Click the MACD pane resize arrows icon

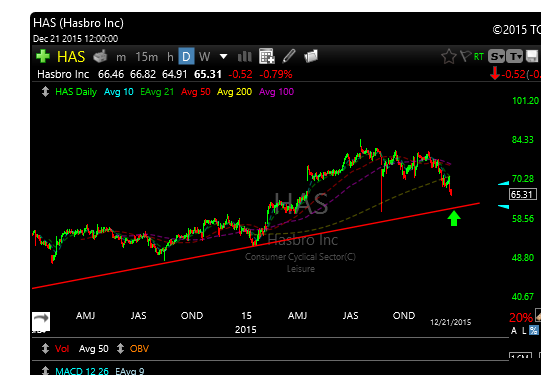pyautogui.click(x=45, y=371)
